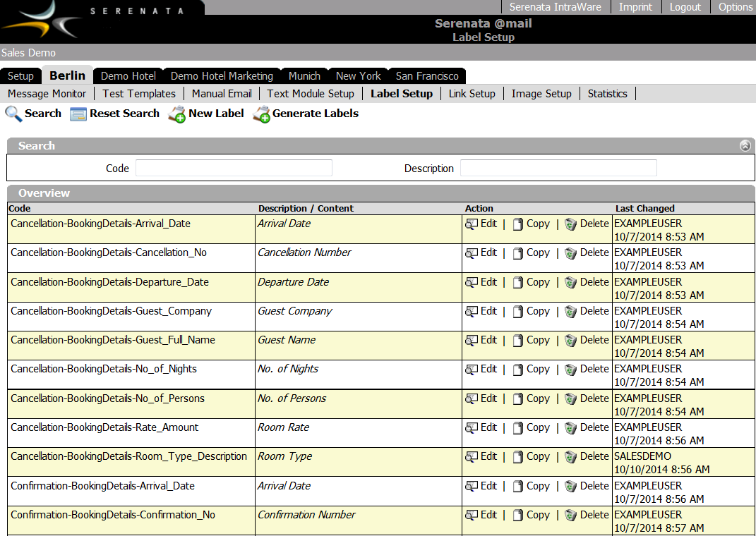Click Copy link for Cancellation-BookingDetails-No_of_Persons

coord(538,398)
